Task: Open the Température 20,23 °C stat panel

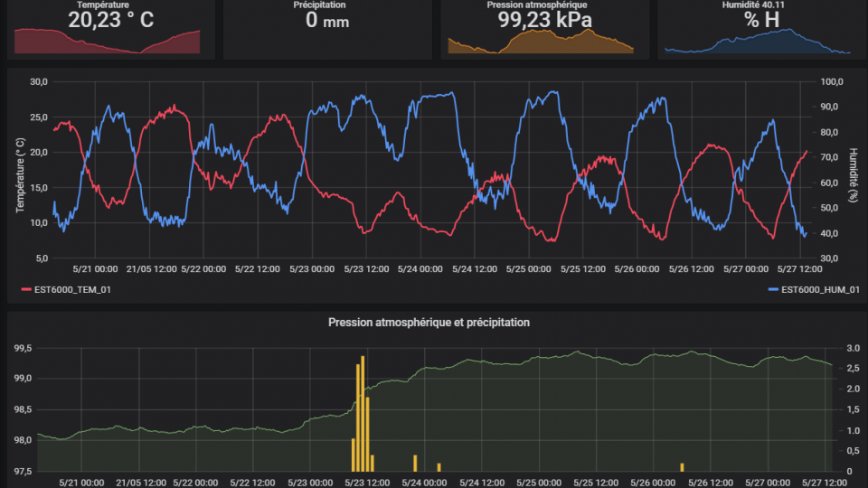Action: pyautogui.click(x=110, y=29)
